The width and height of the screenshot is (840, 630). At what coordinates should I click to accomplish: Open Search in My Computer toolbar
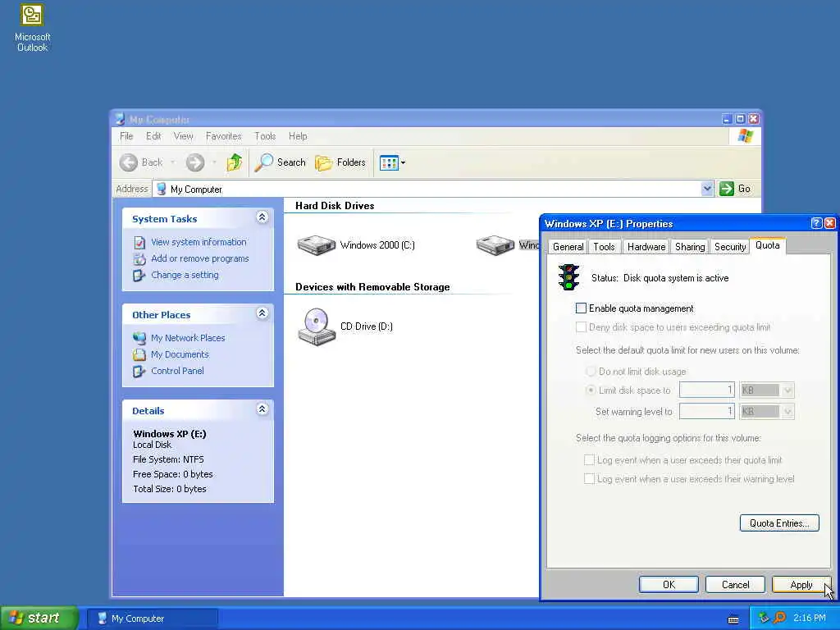280,162
